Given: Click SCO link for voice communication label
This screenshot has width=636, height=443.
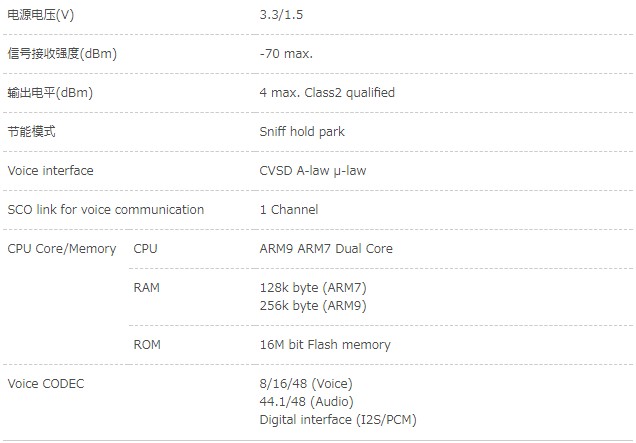Looking at the screenshot, I should (105, 209).
